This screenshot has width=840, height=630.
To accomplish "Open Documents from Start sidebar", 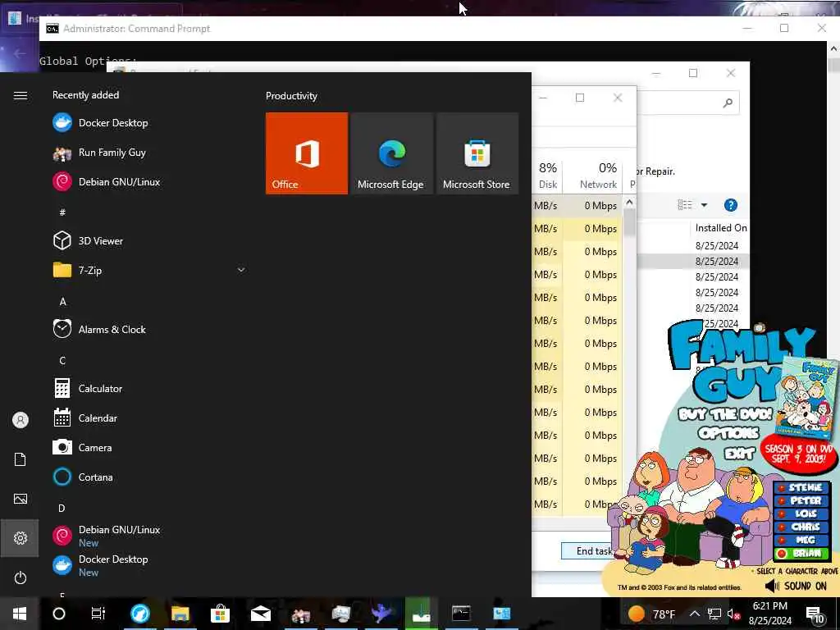I will tap(21, 459).
